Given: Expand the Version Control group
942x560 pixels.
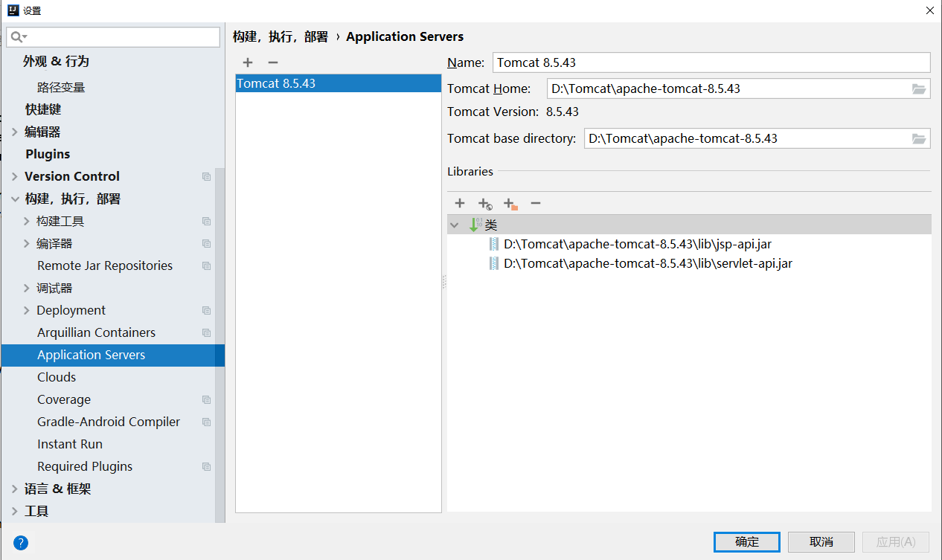Looking at the screenshot, I should (15, 176).
